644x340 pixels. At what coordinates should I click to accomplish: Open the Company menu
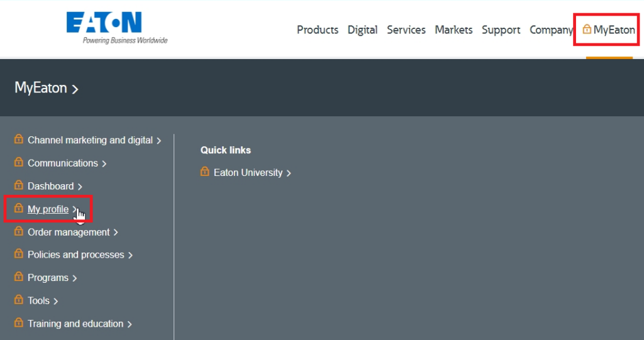551,30
